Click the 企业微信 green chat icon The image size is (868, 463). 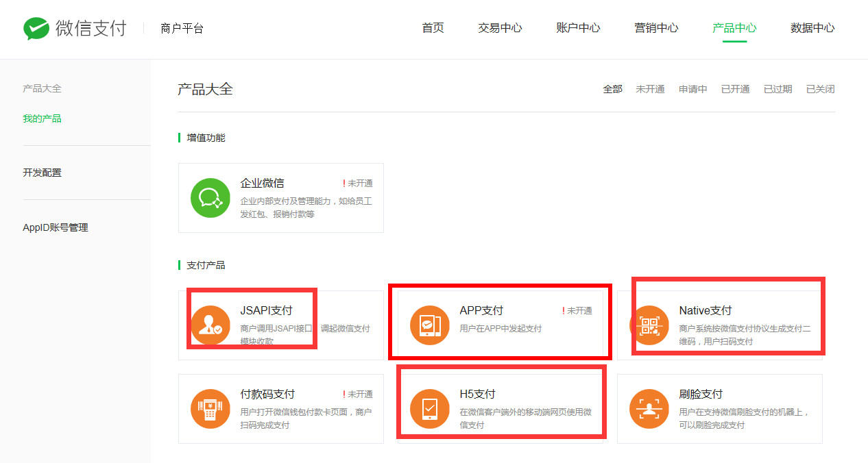coord(210,198)
